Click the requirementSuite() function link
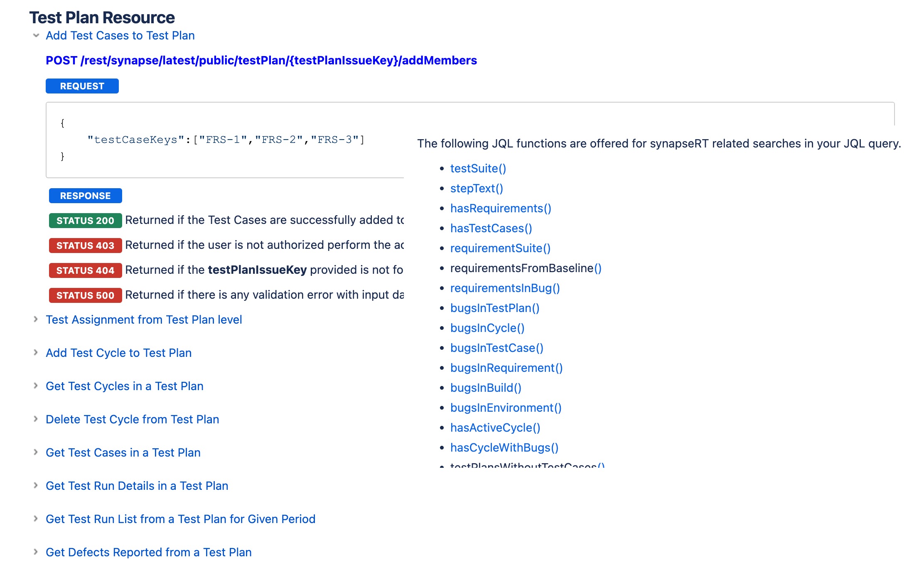This screenshot has width=924, height=570. [500, 248]
